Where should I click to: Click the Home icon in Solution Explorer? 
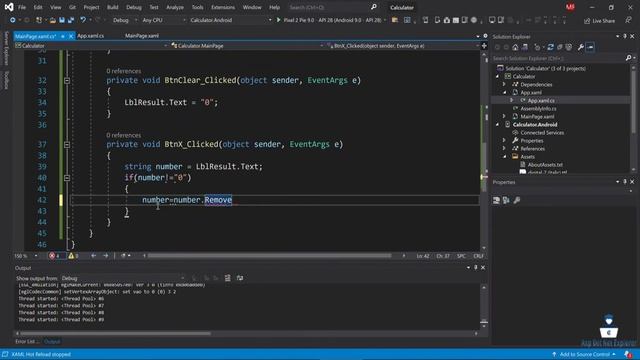tap(515, 47)
